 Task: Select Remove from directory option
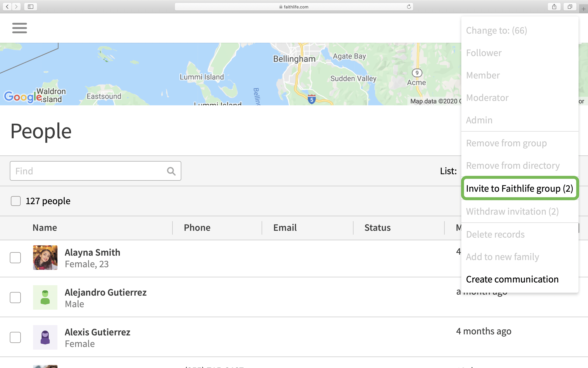520,165
